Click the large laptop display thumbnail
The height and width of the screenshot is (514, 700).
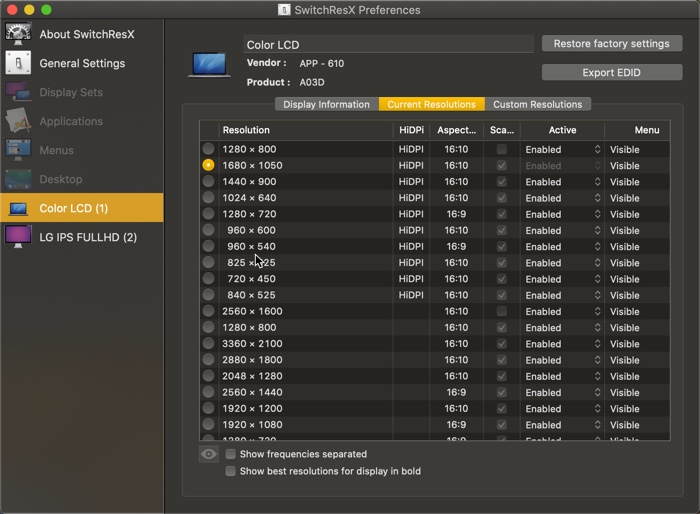point(209,65)
